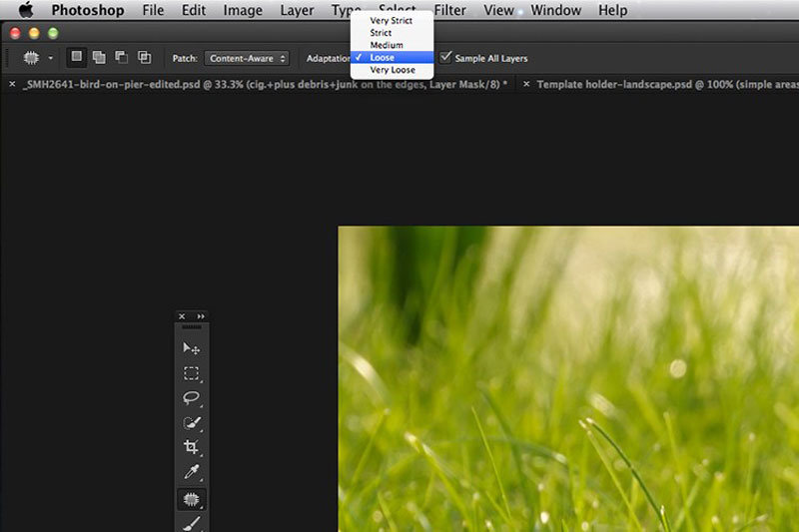
Task: Select the Rectangular Marquee tool
Action: click(191, 373)
